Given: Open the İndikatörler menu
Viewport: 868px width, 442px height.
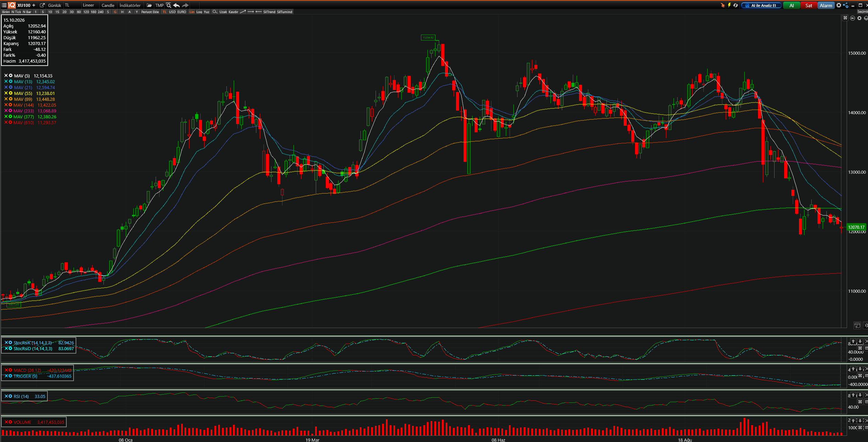Looking at the screenshot, I should (130, 5).
